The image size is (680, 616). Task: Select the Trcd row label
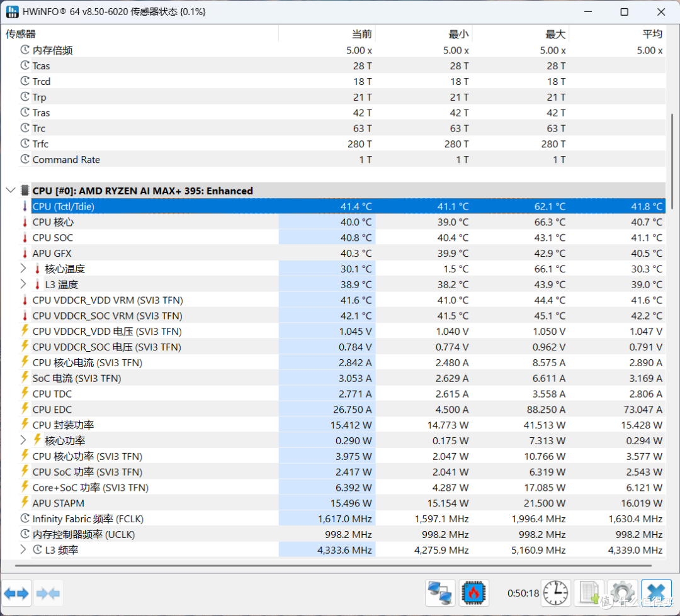[42, 82]
